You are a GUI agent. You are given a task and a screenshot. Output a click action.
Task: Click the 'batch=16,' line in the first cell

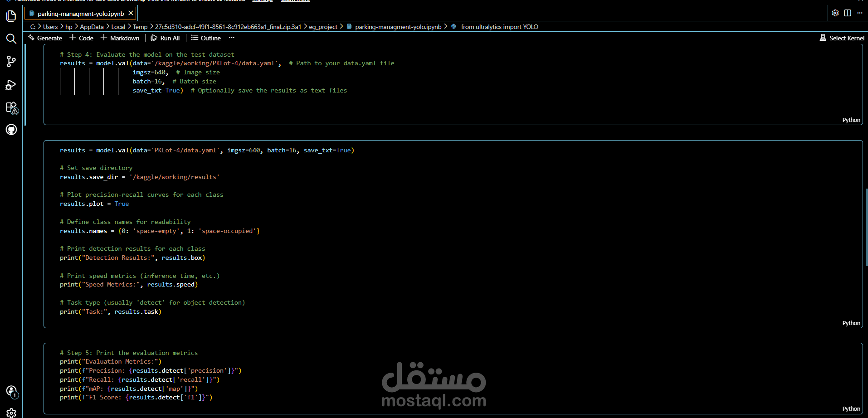(174, 82)
